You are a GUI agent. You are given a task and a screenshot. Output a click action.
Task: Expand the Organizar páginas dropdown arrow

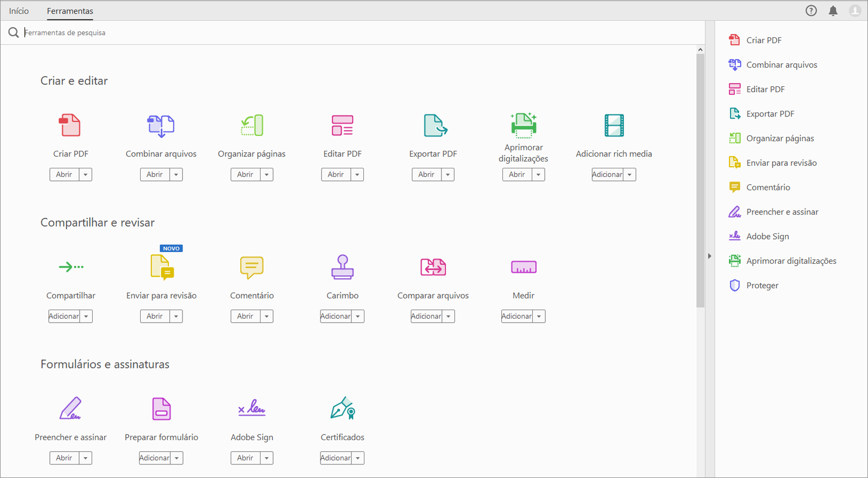coord(267,175)
